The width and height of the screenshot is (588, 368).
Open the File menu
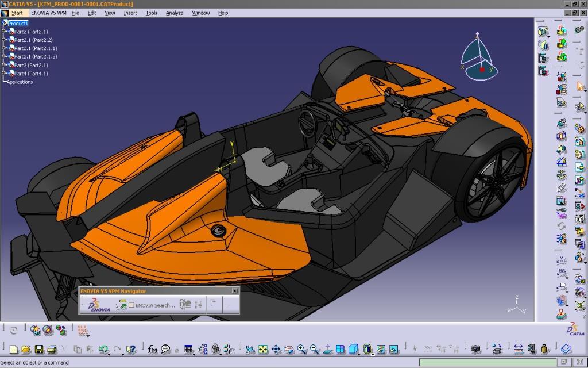[x=75, y=13]
